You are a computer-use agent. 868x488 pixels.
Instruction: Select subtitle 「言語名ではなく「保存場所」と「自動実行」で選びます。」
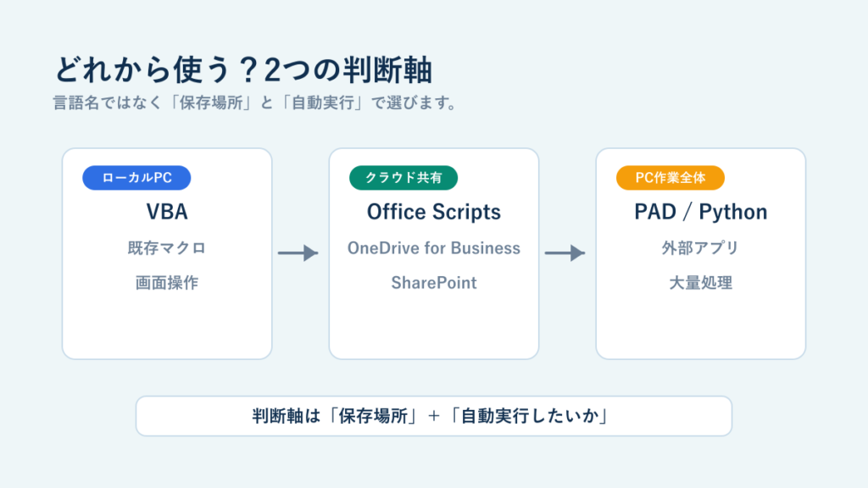254,103
